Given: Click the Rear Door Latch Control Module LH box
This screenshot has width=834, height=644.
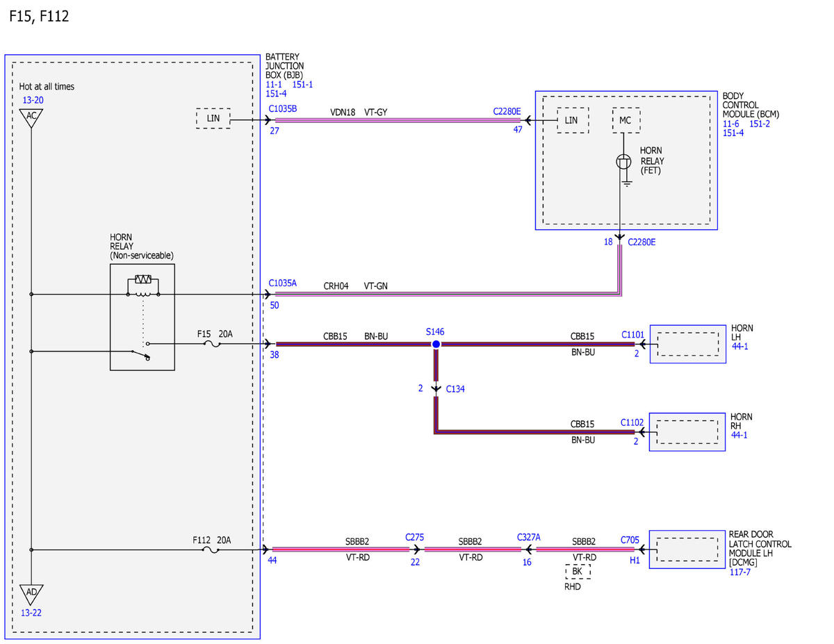Looking at the screenshot, I should click(687, 550).
